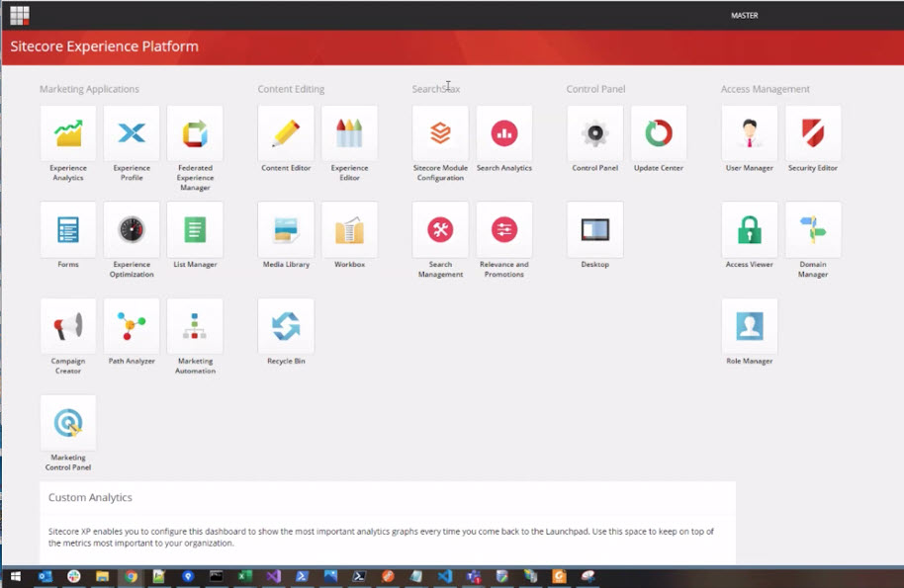Click the Control Panel section heading
The width and height of the screenshot is (904, 588).
click(x=595, y=89)
